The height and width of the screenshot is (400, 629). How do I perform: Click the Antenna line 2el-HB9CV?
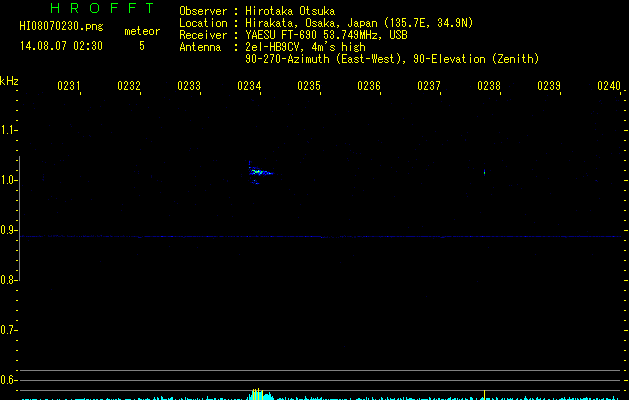[x=272, y=47]
